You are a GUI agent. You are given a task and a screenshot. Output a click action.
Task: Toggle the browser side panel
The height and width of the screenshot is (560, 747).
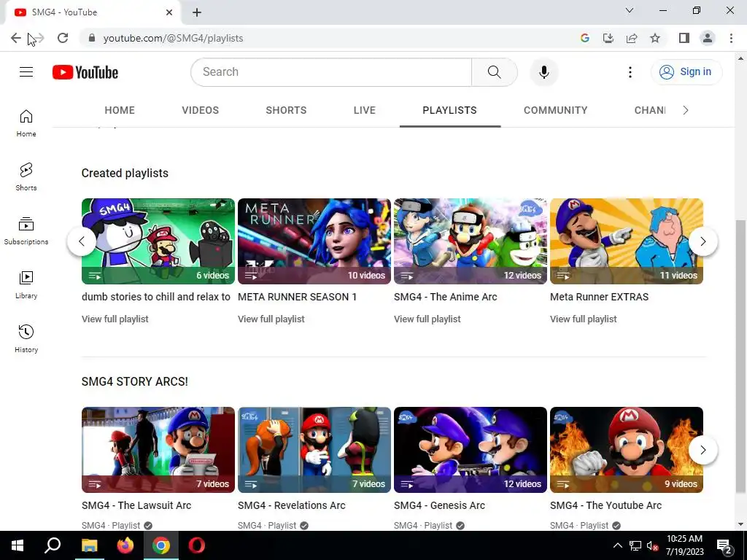click(x=684, y=38)
